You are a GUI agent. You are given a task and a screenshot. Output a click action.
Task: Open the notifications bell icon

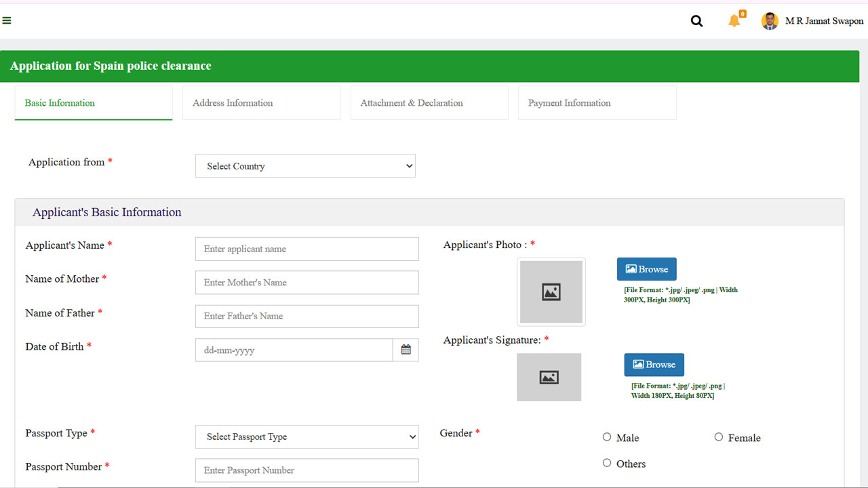[734, 20]
